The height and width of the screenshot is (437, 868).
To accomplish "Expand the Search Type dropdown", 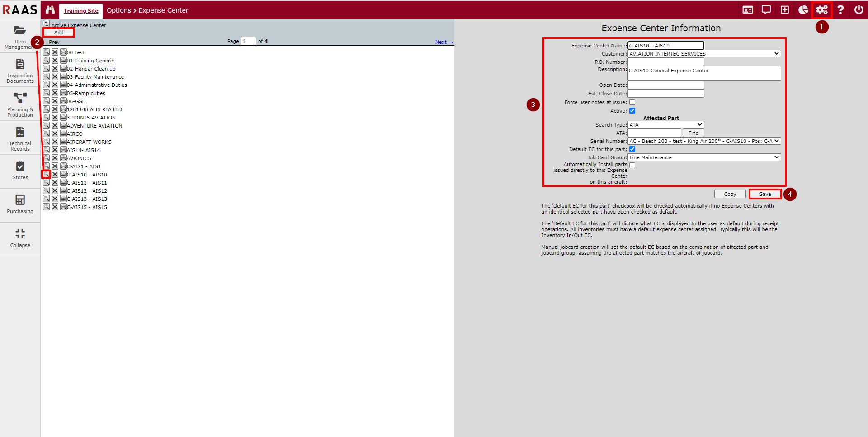I will tap(665, 125).
